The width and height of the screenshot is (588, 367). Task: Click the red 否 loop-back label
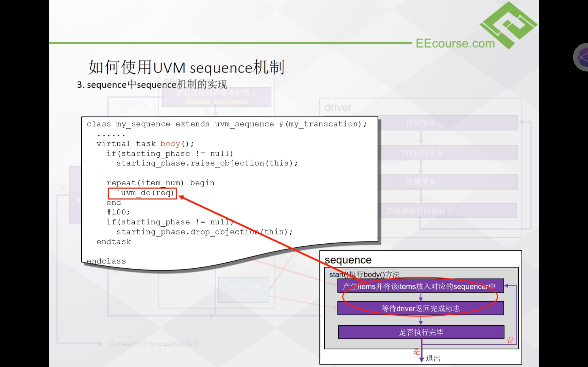[510, 340]
